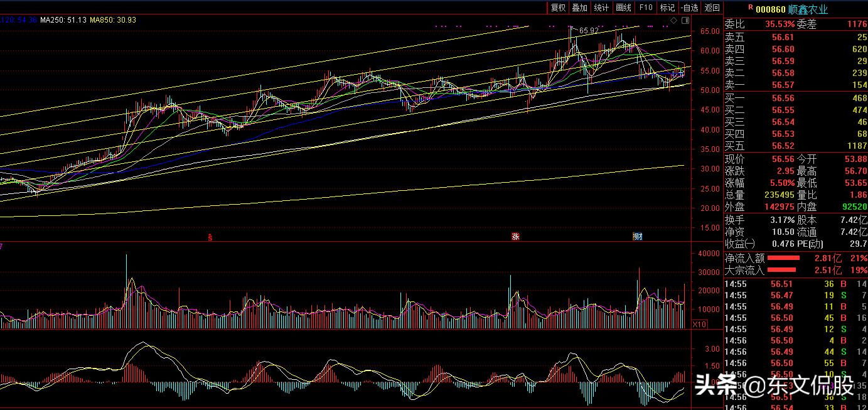The image size is (868, 410).
Task: Click the stock code 000860
Action: point(771,9)
